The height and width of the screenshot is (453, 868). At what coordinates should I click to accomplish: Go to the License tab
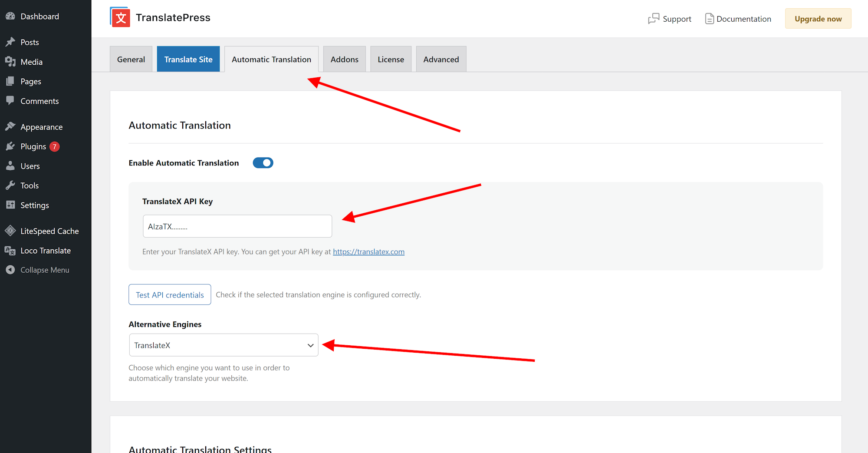(391, 59)
